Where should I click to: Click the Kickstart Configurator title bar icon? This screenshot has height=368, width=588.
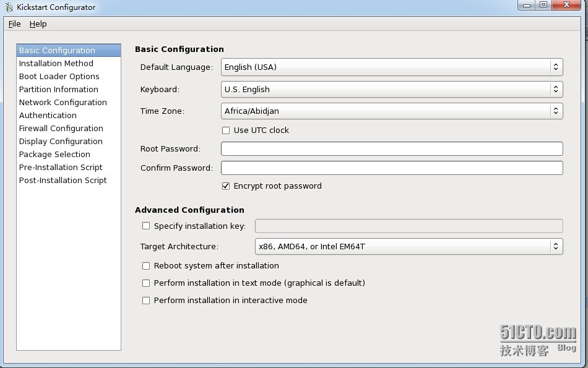coord(9,7)
